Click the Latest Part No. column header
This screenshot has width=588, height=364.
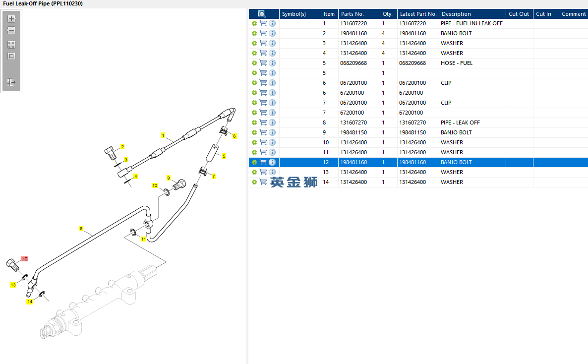pyautogui.click(x=418, y=14)
